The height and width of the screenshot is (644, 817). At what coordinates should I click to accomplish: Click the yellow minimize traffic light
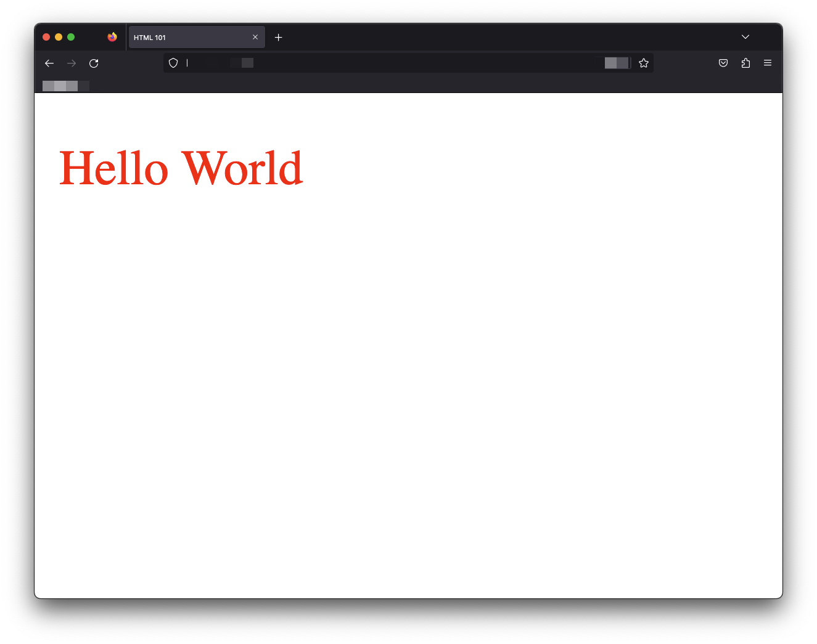(x=59, y=36)
